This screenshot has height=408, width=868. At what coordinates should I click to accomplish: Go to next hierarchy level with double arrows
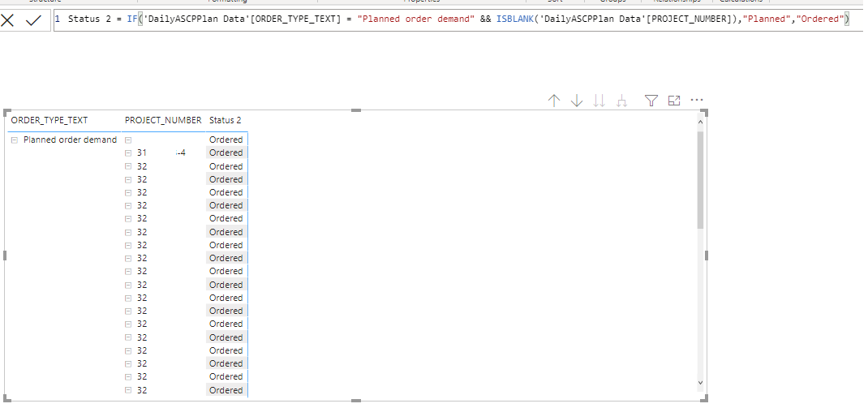(x=599, y=101)
